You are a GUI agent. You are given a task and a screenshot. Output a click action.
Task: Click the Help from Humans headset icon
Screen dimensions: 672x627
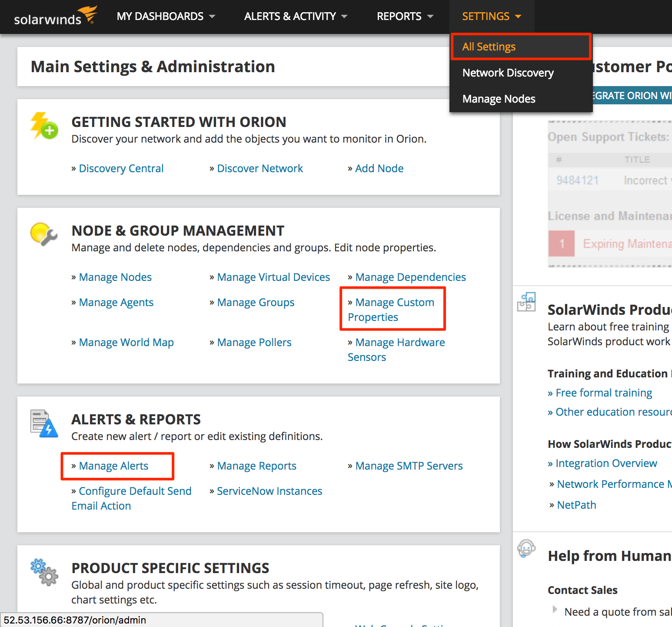point(526,548)
